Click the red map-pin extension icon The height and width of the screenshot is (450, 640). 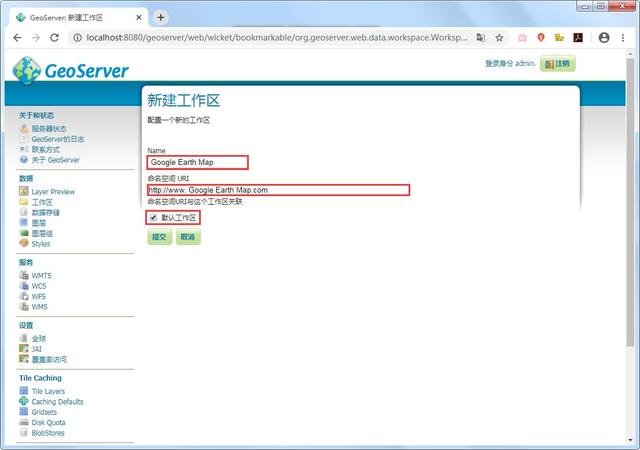(541, 38)
